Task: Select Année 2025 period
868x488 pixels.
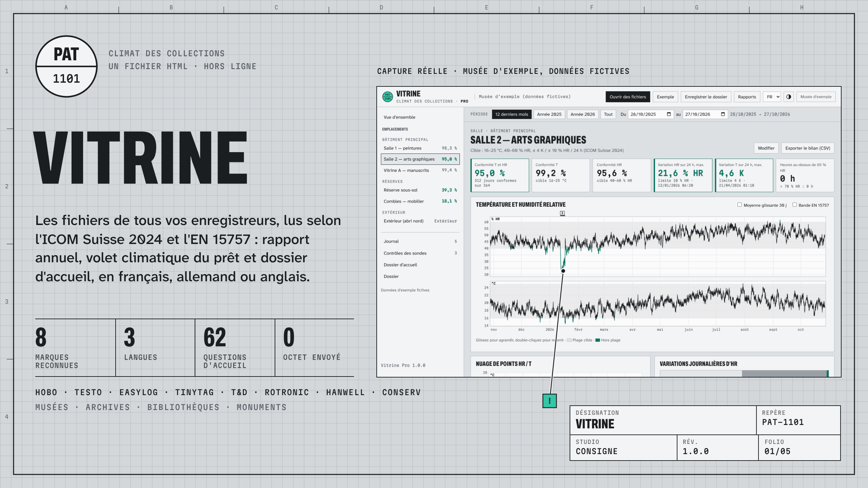Action: (549, 114)
